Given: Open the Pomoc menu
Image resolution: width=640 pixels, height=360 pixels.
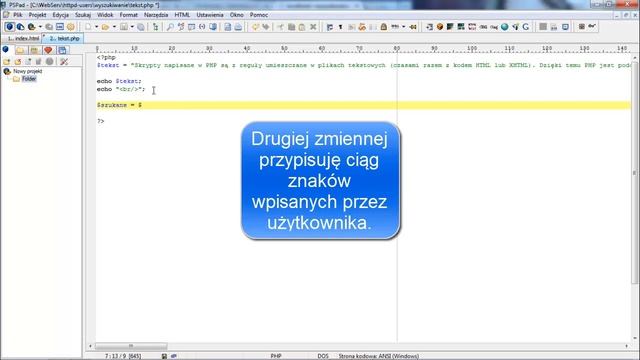Looking at the screenshot, I should point(259,15).
